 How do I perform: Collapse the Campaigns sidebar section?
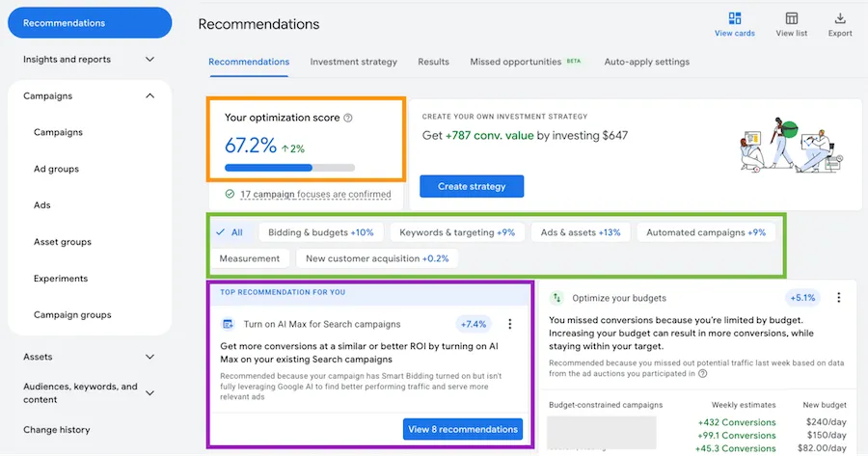tap(149, 95)
